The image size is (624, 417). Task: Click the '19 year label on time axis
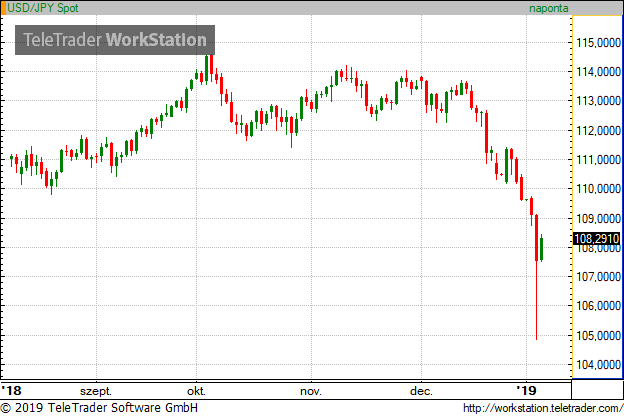click(x=526, y=390)
